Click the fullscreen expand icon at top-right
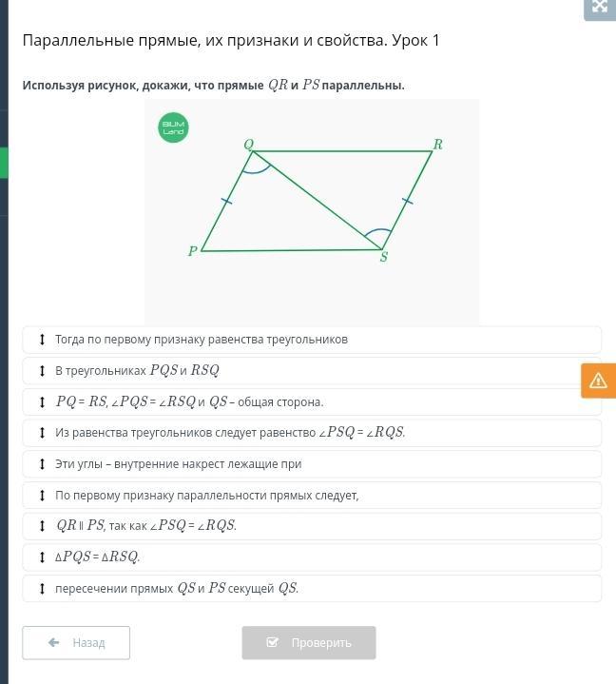616x684 pixels. point(600,8)
